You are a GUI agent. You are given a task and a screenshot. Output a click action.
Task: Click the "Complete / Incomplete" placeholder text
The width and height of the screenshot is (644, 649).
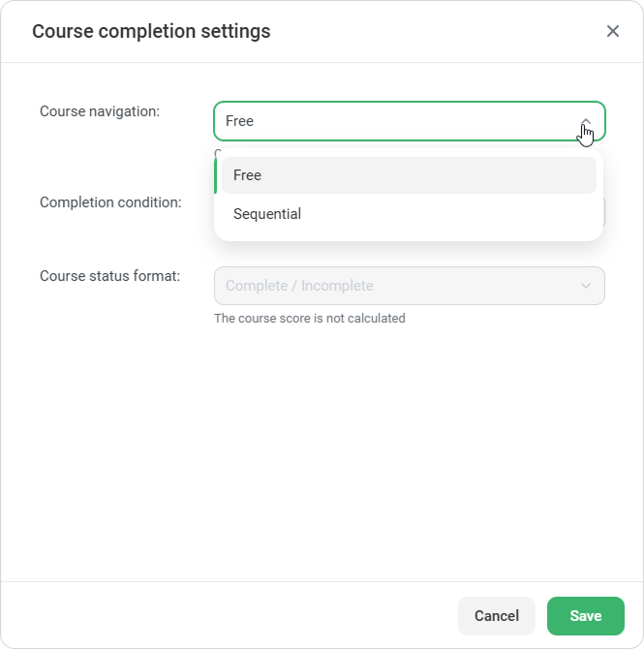coord(299,286)
